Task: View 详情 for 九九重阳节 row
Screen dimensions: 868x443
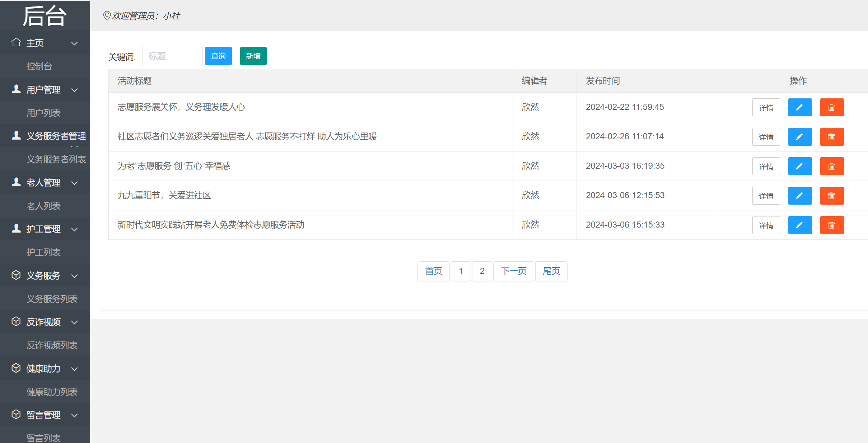Action: [x=766, y=196]
